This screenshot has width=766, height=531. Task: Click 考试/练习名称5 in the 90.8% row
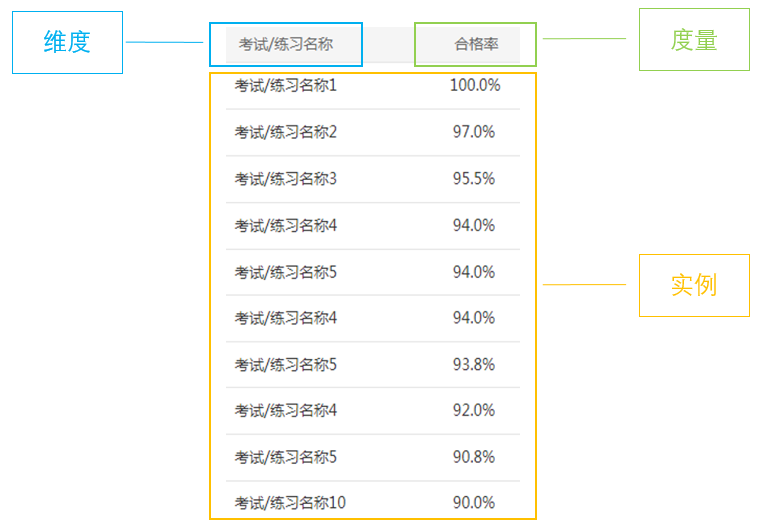click(x=285, y=457)
